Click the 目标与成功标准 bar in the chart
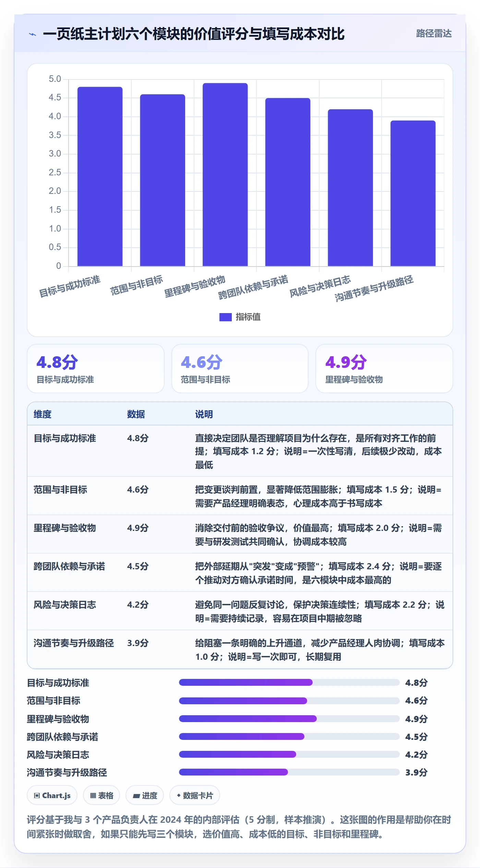 [x=100, y=176]
